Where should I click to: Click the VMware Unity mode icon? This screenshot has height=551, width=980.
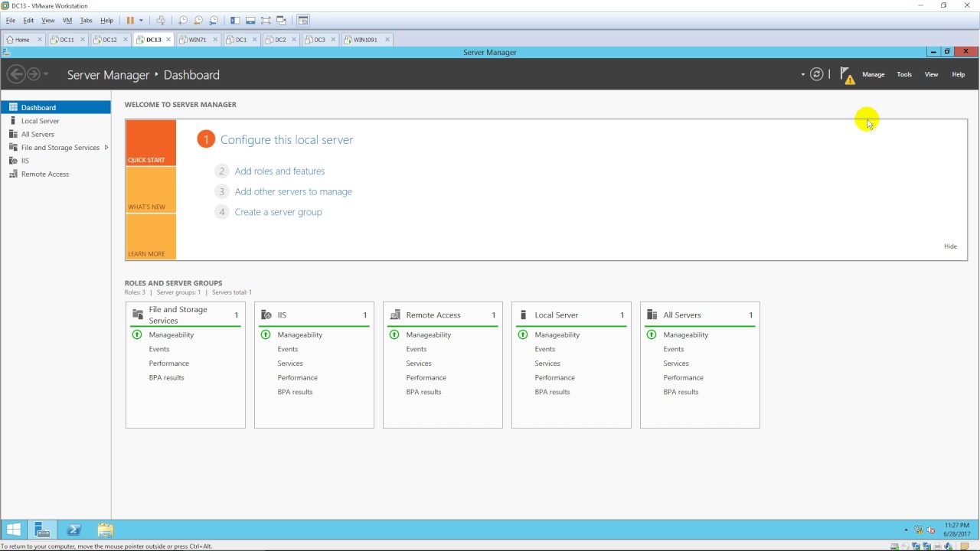coord(281,20)
